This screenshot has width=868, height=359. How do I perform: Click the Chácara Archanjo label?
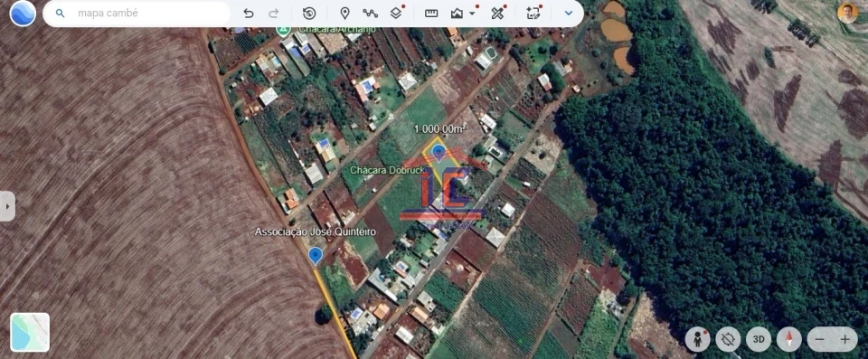pos(336,28)
